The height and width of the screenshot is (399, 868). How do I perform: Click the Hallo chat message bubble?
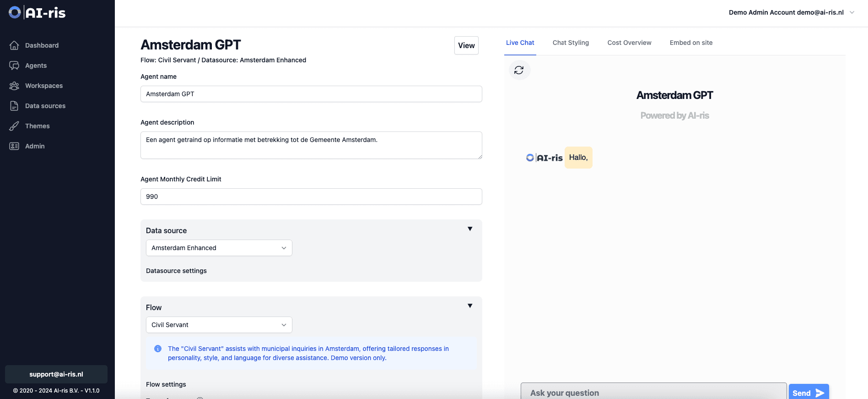coord(578,158)
